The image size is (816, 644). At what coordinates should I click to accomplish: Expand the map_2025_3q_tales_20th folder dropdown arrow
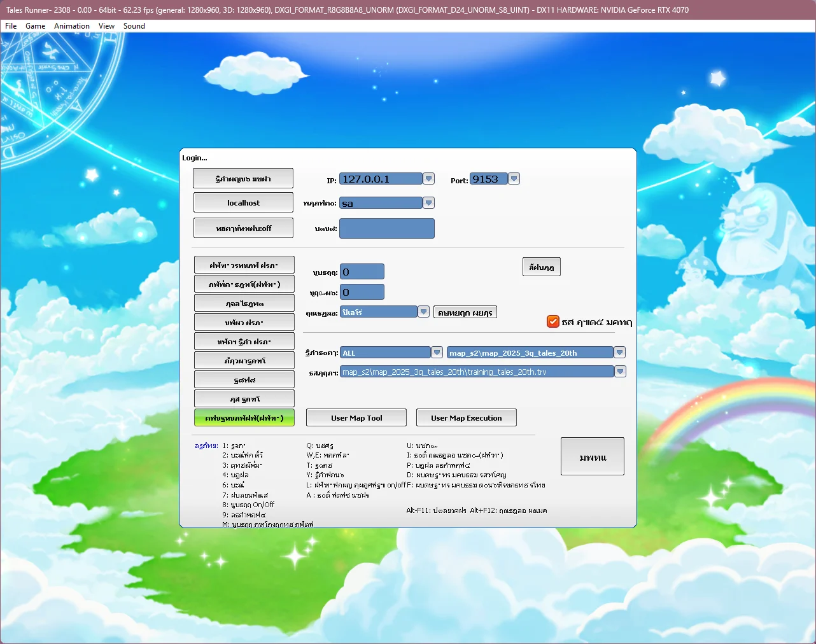(620, 352)
